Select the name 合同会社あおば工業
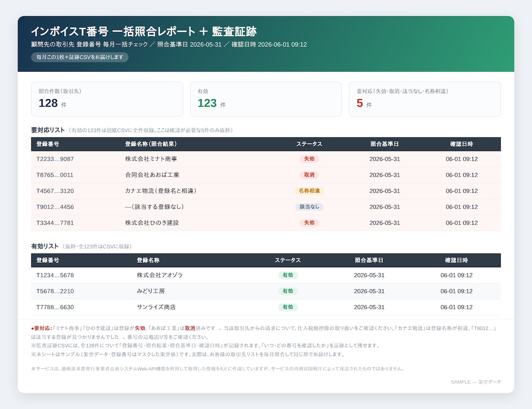 152,175
